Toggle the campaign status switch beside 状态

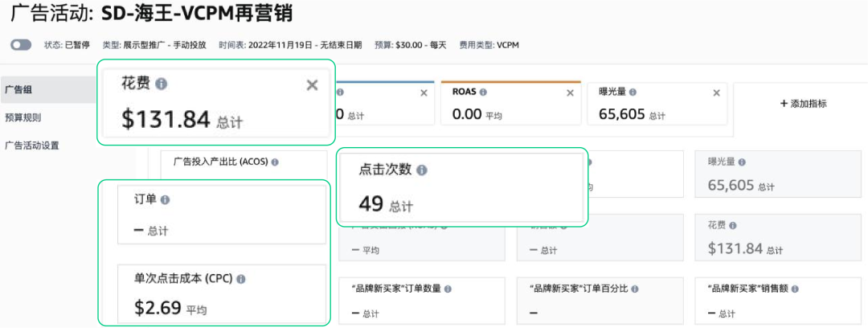(20, 46)
